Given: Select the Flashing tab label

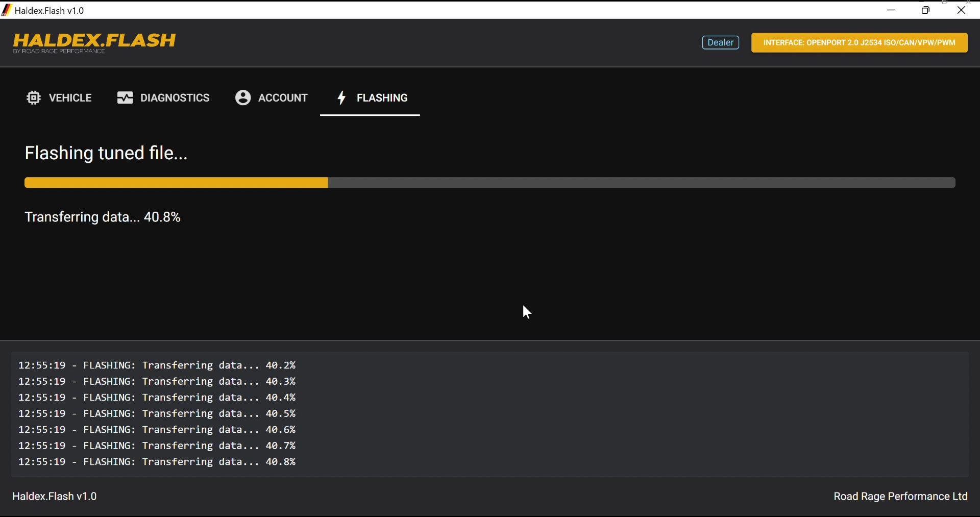Looking at the screenshot, I should click(382, 98).
